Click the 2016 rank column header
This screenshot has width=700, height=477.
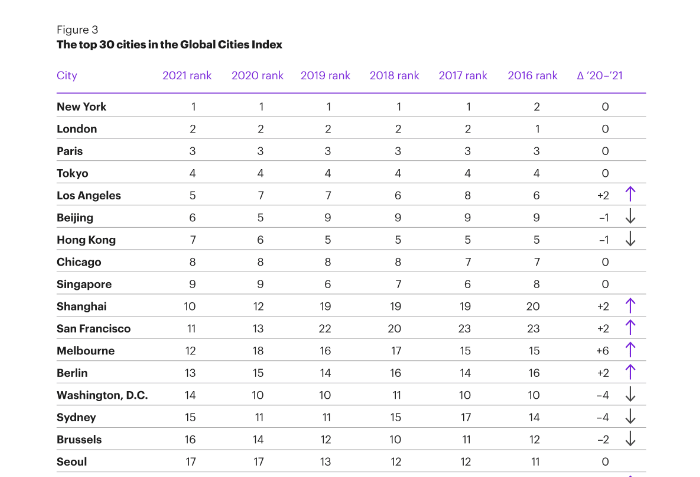click(532, 75)
